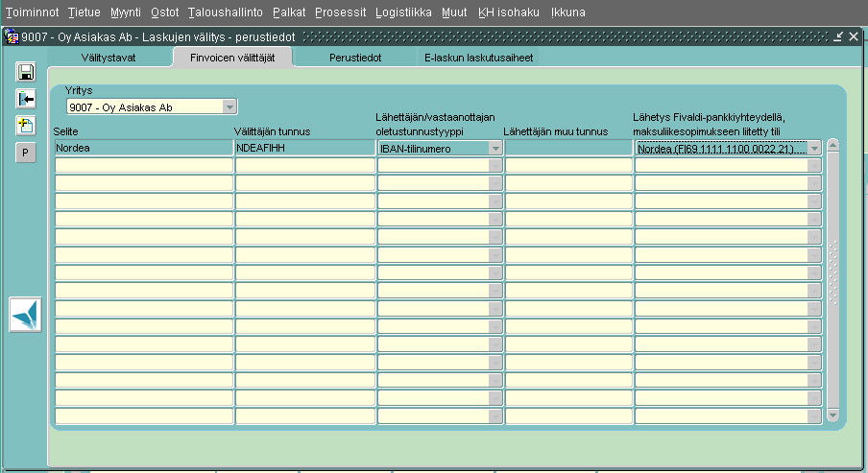Expand the IBAN-tilinumero type dropdown

coord(495,149)
